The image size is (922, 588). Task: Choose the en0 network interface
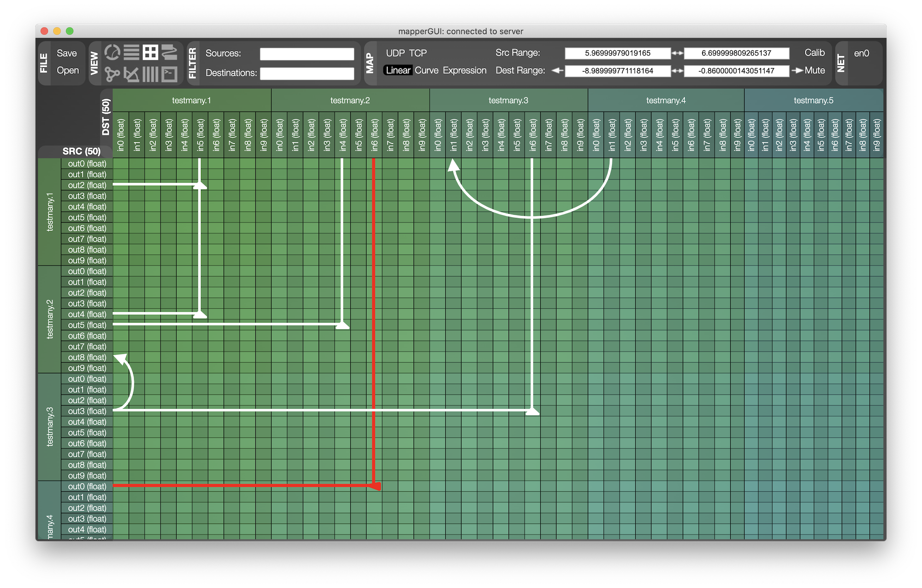(x=861, y=53)
